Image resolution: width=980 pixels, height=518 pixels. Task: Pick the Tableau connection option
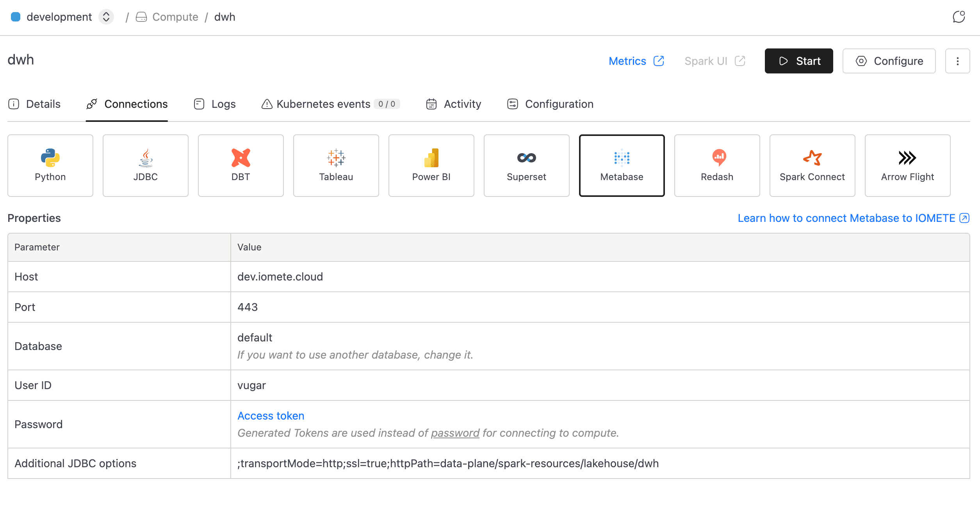pos(336,165)
